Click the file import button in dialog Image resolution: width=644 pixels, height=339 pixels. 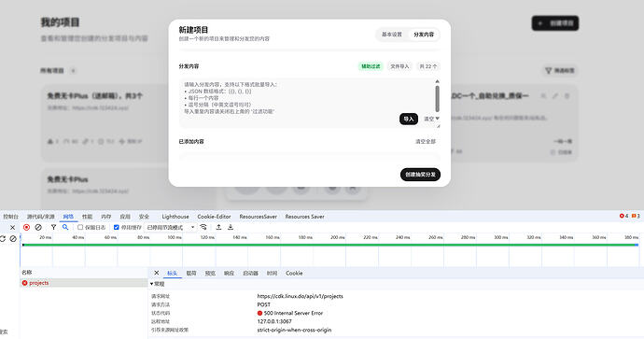(399, 66)
